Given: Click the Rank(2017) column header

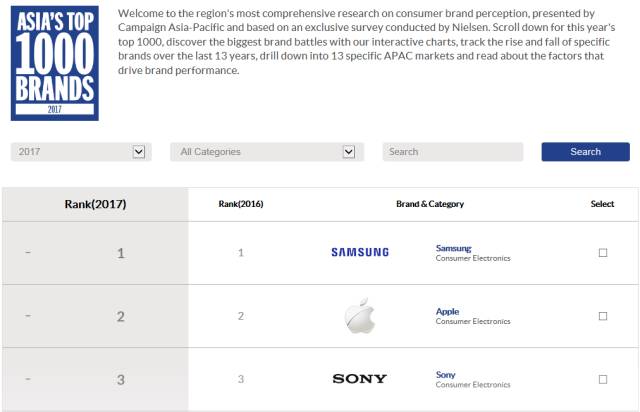Looking at the screenshot, I should (x=95, y=204).
